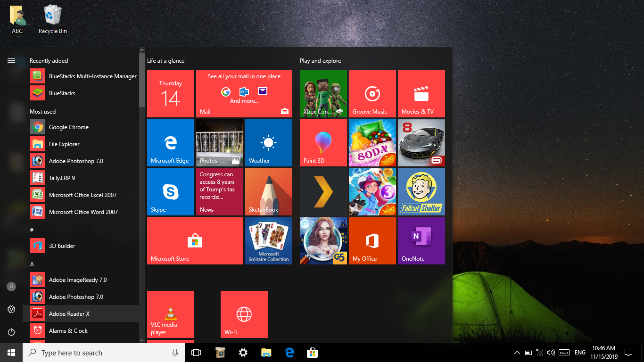Viewport: 644px width, 362px height.
Task: Open the user account menu in Start rail
Action: pos(11,287)
